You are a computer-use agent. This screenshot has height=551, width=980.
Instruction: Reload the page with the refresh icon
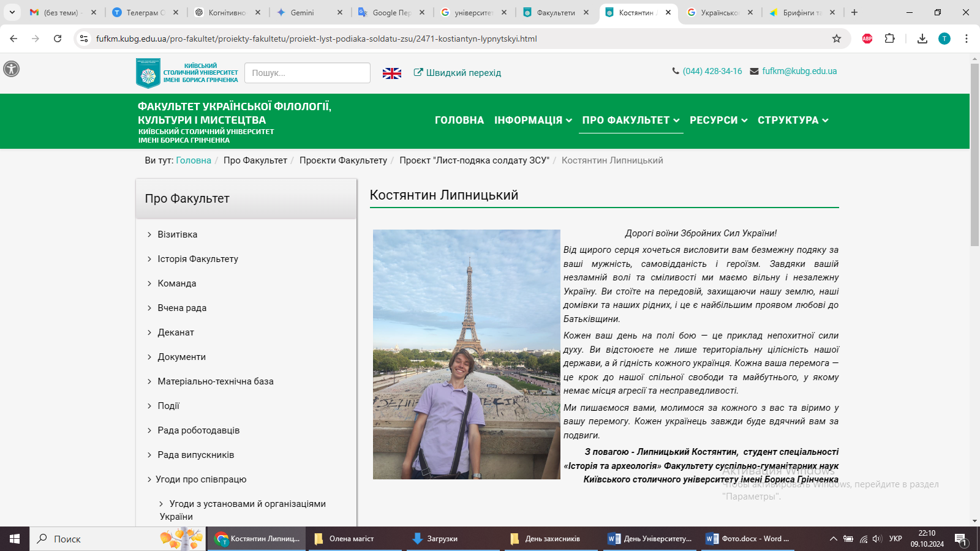pos(58,39)
